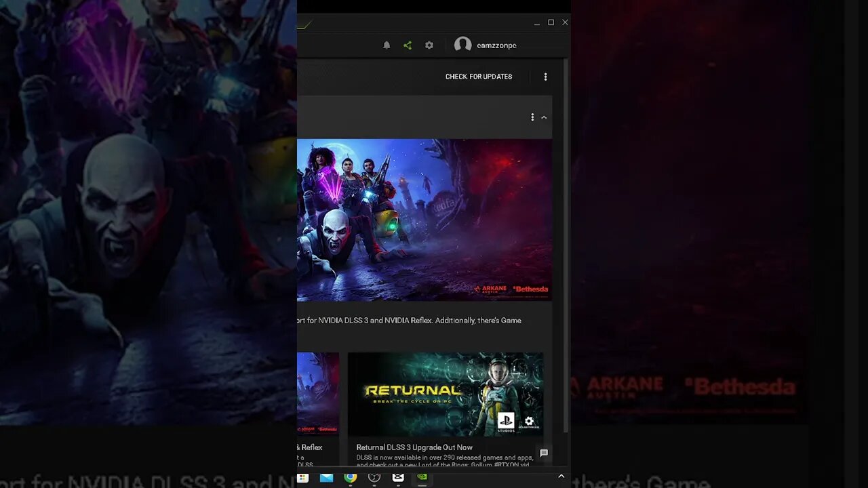Open the Returnal Break the Cycle thumbnail
The width and height of the screenshot is (868, 488).
(446, 394)
